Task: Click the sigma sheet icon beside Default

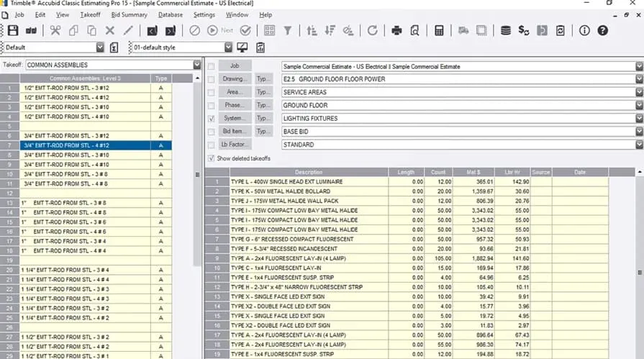Action: 114,47
